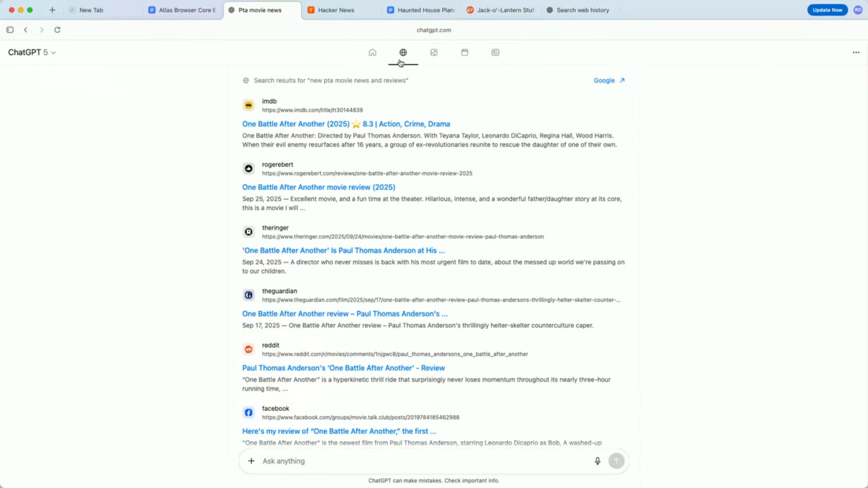The width and height of the screenshot is (868, 488).
Task: Toggle the sidebar panel icon
Action: point(10,30)
